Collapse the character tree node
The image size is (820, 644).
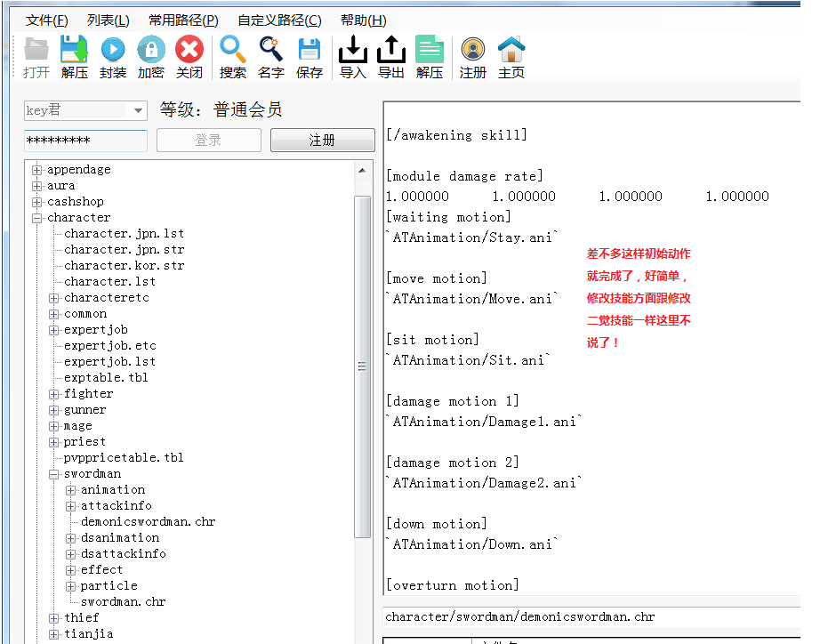point(37,218)
